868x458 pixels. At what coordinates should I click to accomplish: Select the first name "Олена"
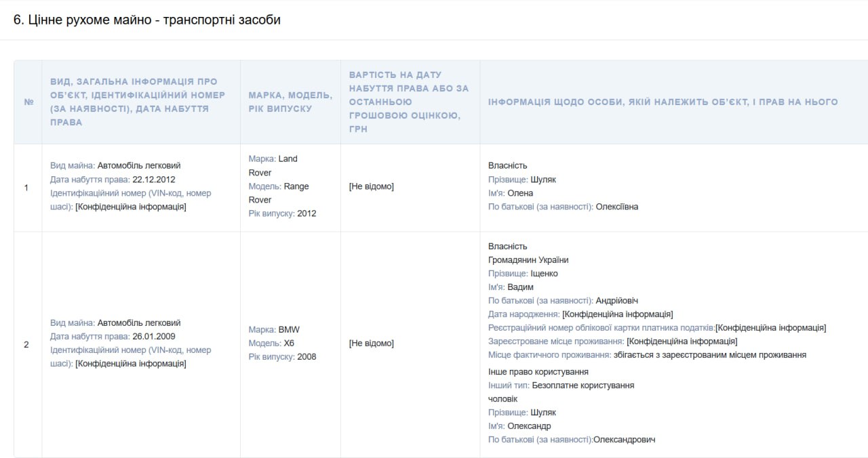(520, 193)
